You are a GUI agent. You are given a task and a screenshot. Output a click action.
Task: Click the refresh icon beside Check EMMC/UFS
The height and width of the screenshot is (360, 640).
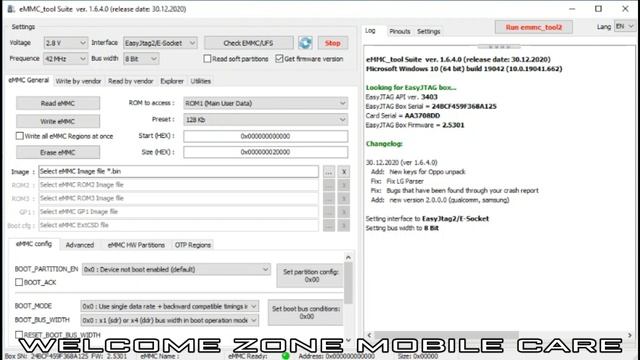[305, 43]
